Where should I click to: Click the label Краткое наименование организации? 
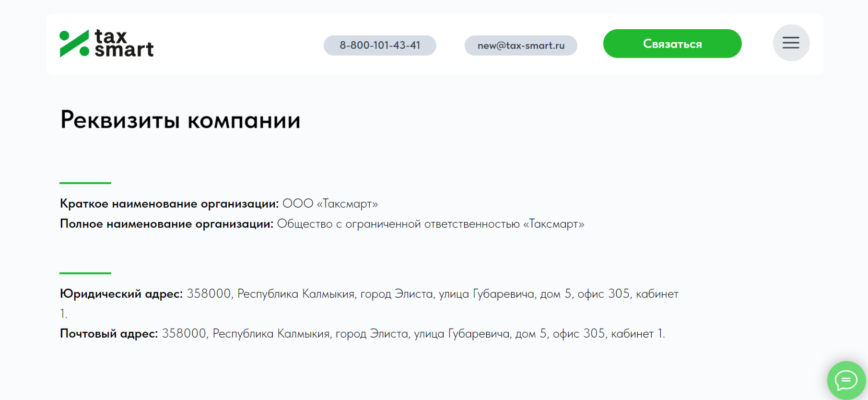point(169,204)
